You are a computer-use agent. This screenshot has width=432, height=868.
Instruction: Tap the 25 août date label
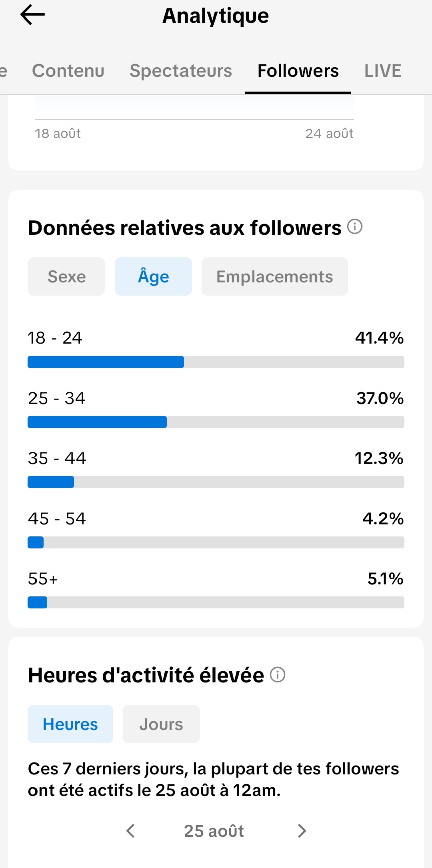214,831
